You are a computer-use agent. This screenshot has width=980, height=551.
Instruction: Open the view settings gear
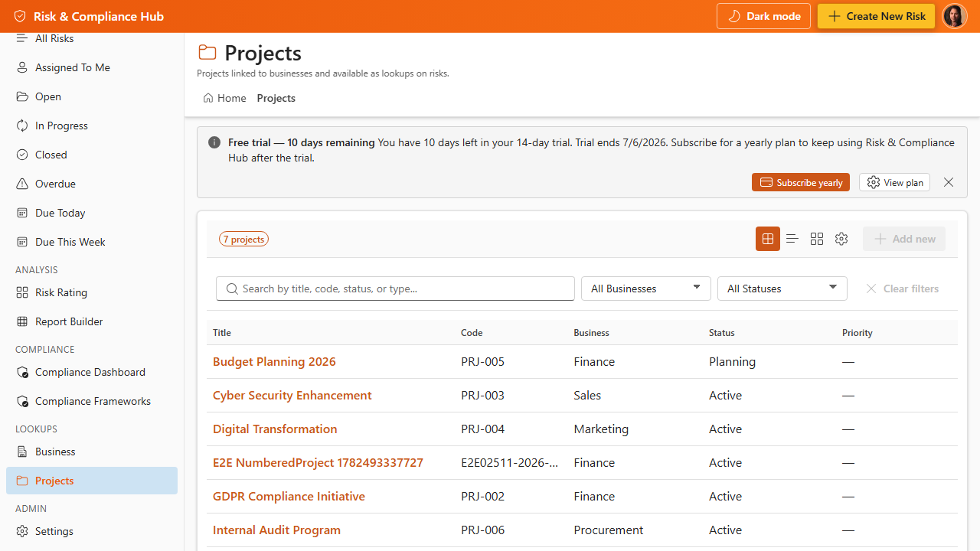coord(841,239)
